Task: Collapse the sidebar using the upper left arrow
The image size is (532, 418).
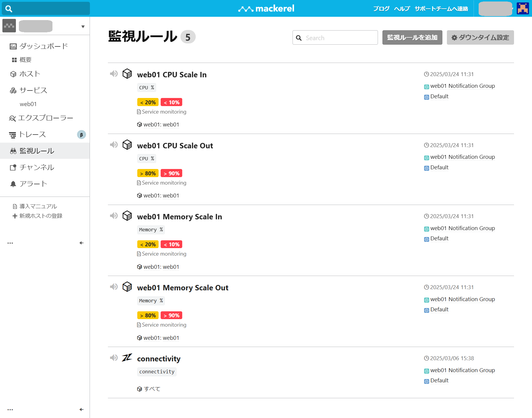Action: coord(81,243)
